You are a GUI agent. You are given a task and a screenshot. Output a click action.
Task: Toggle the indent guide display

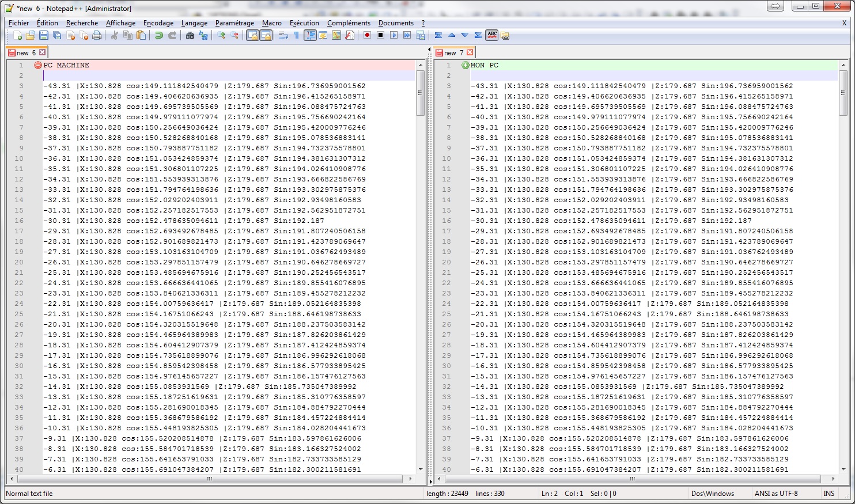click(310, 35)
